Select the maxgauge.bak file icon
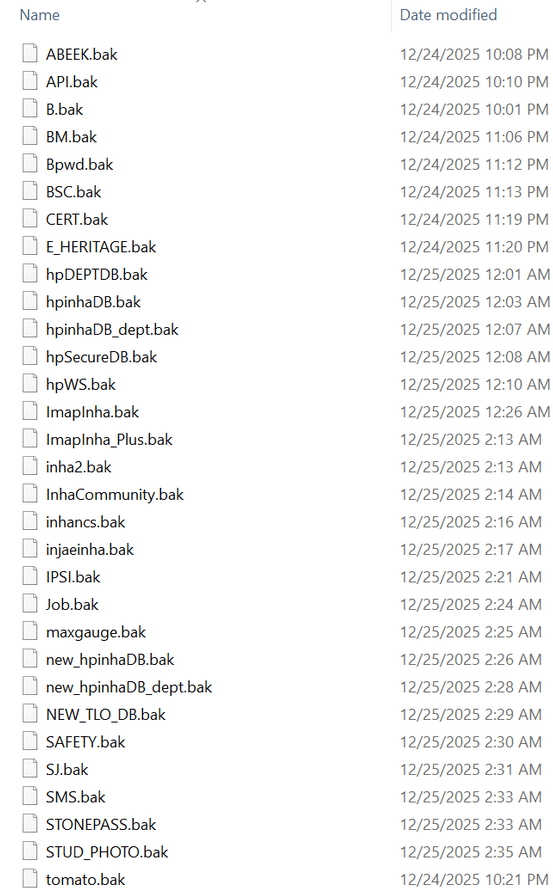Image resolution: width=553 pixels, height=888 pixels. [x=30, y=631]
